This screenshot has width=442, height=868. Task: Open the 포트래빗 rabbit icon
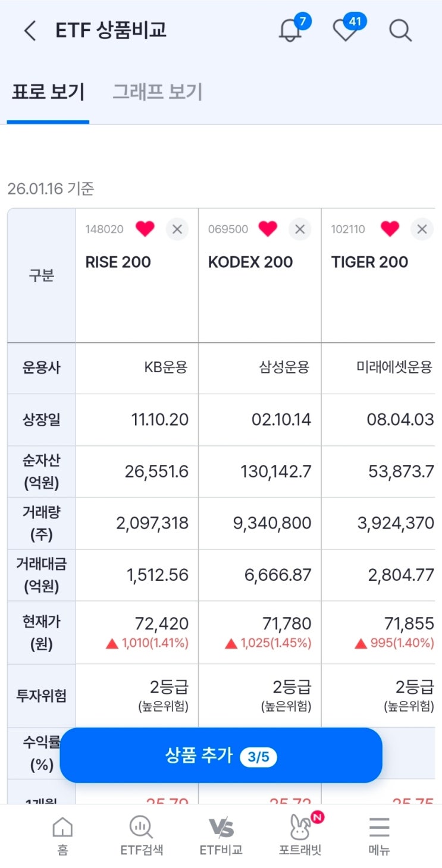(x=300, y=833)
